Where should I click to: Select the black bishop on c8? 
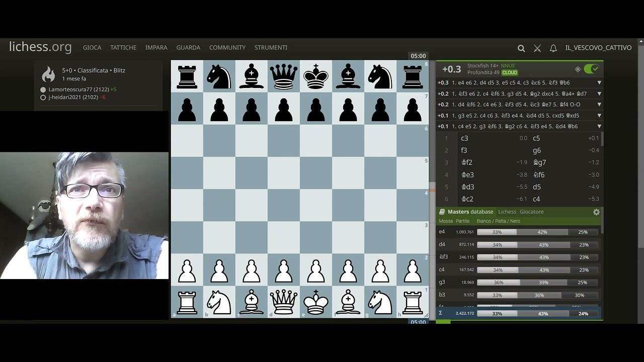(x=252, y=76)
